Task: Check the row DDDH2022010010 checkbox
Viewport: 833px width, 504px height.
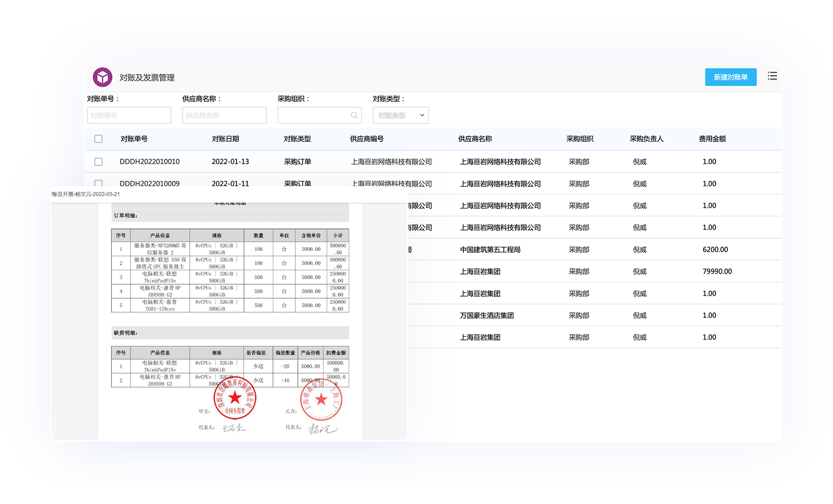Action: click(x=98, y=162)
